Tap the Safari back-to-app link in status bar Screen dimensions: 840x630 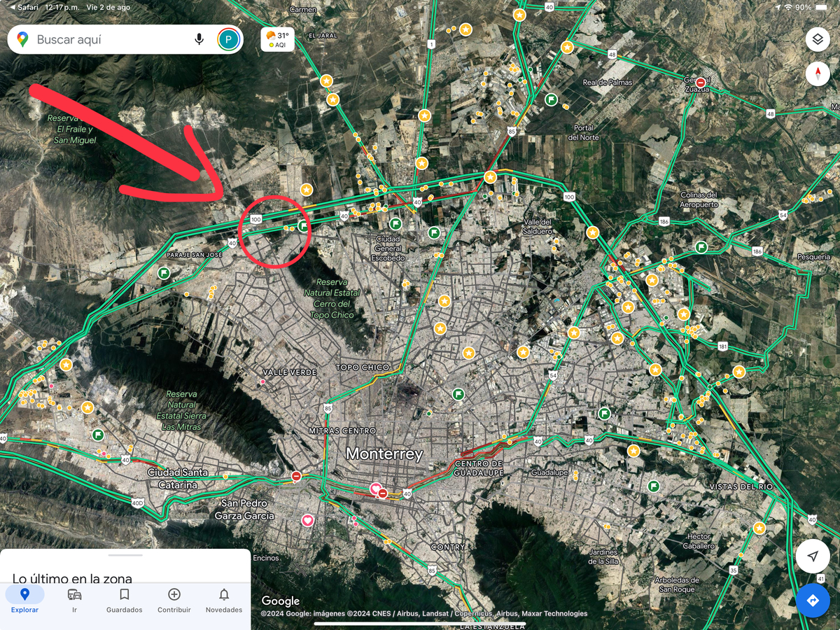[x=24, y=6]
